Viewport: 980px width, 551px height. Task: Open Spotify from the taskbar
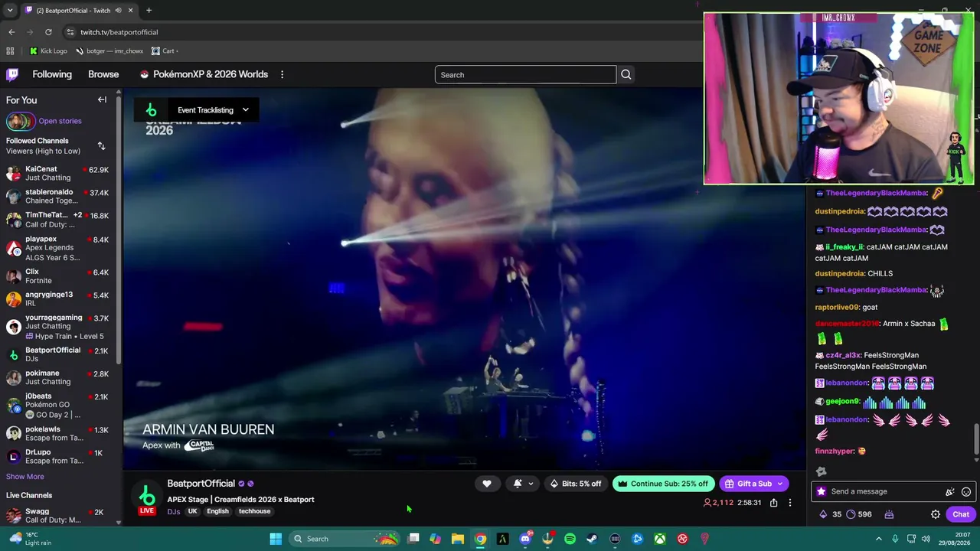(x=570, y=539)
